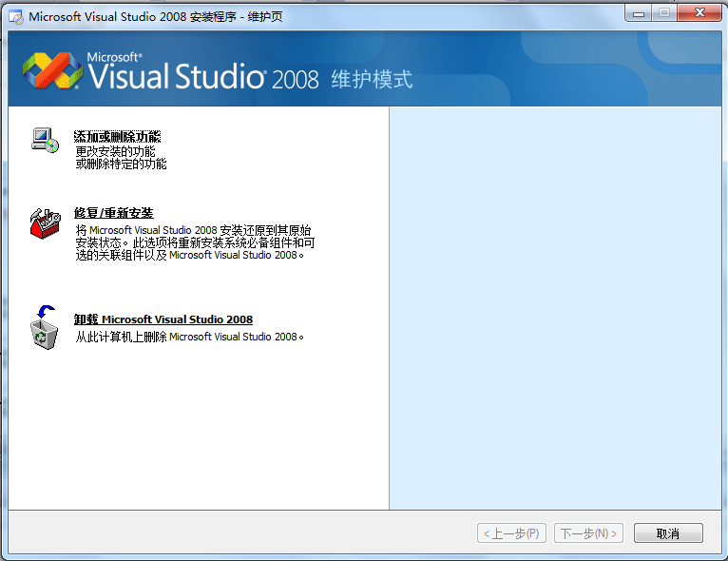Open the 添加或删除功能 link
This screenshot has width=728, height=561.
[x=118, y=137]
